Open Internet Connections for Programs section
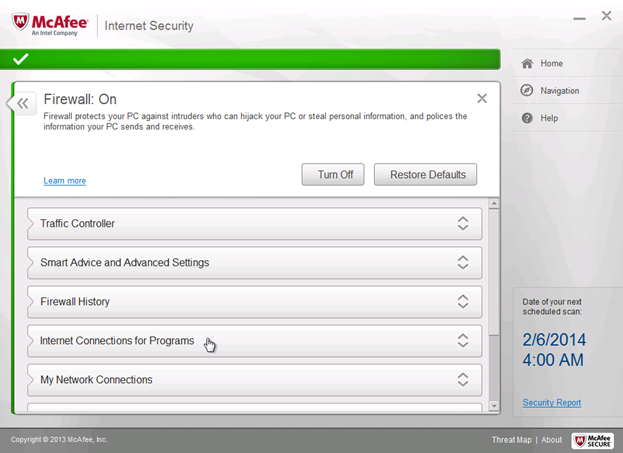Image resolution: width=623 pixels, height=453 pixels. tap(255, 341)
